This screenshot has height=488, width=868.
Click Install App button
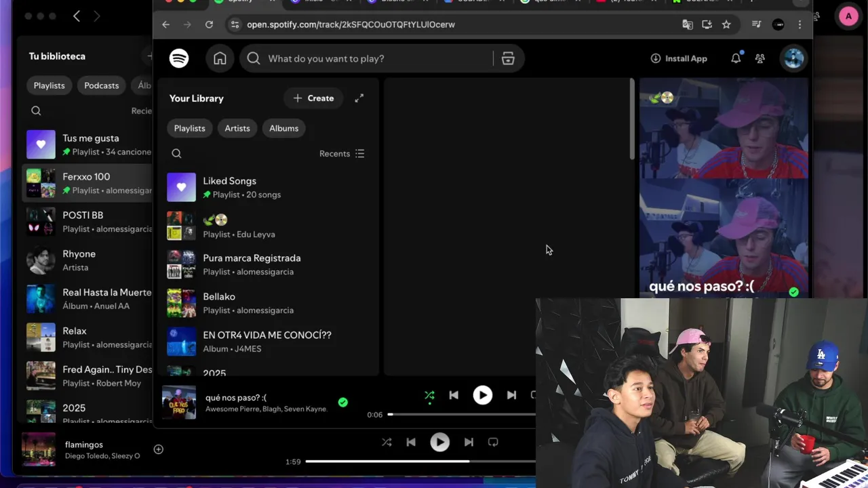tap(679, 58)
